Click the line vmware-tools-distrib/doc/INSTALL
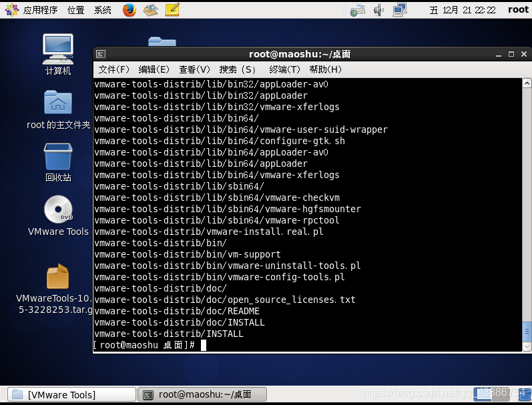 180,322
